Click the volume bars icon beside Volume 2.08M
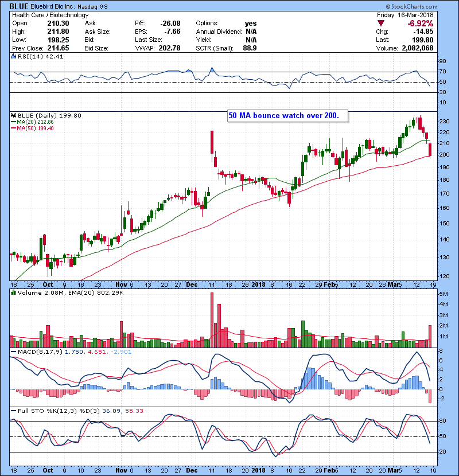Viewport: 459px width, 476px height. 13,292
